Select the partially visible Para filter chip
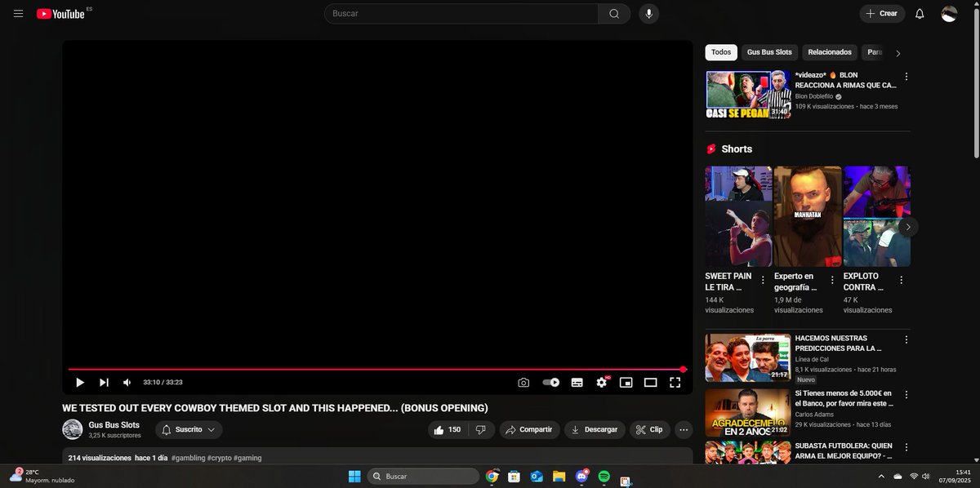Image resolution: width=980 pixels, height=488 pixels. click(x=874, y=52)
